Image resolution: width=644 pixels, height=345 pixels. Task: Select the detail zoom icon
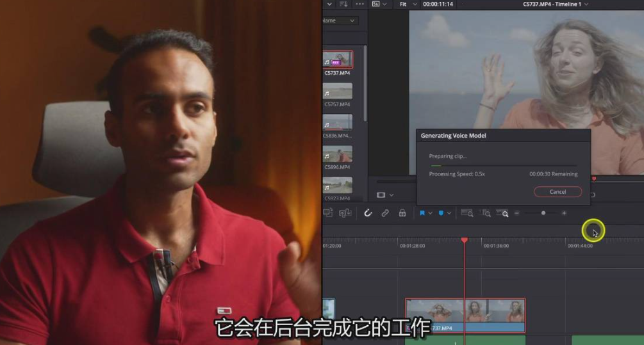click(x=486, y=213)
